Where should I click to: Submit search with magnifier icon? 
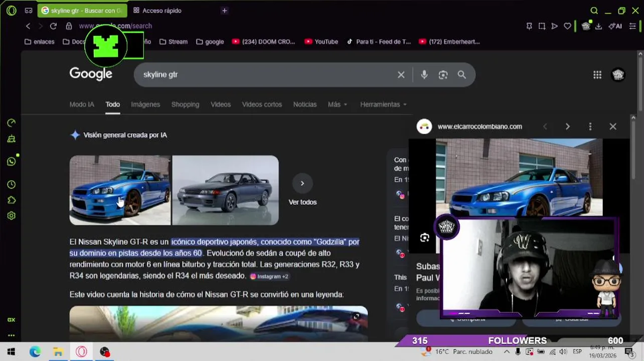pos(462,75)
